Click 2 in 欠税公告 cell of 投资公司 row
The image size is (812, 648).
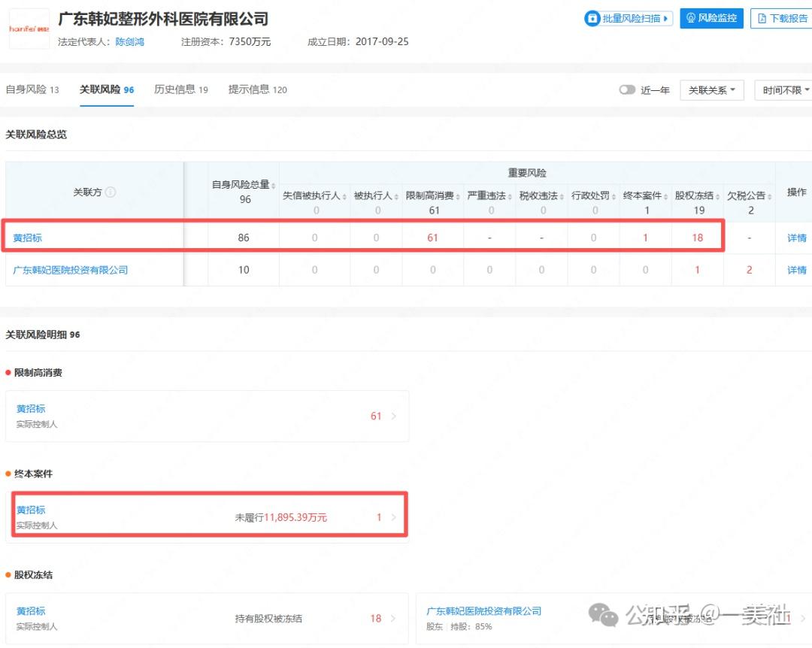click(749, 270)
